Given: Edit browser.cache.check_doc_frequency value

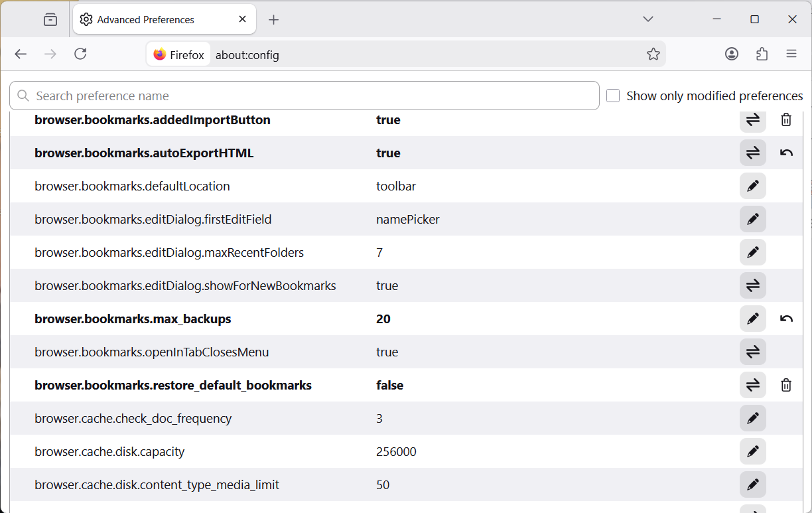Looking at the screenshot, I should tap(753, 418).
